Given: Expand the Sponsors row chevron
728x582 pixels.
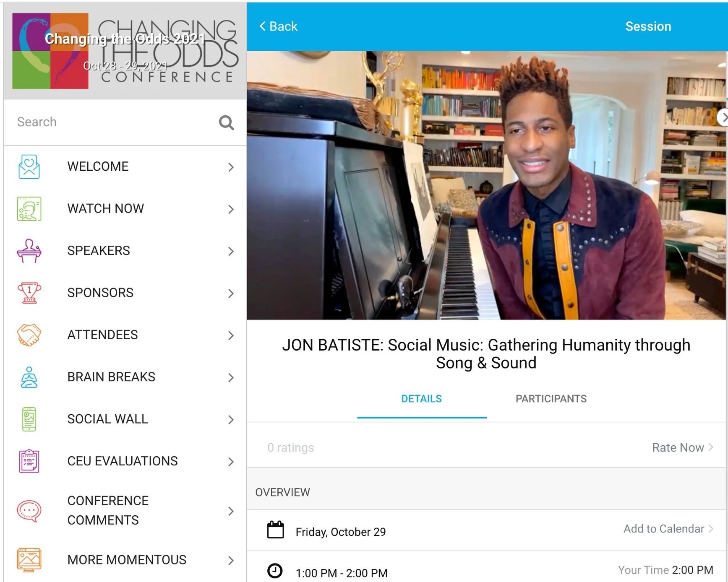Looking at the screenshot, I should pyautogui.click(x=231, y=293).
